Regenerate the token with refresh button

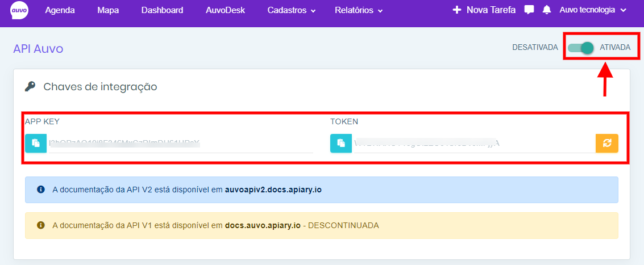[x=606, y=143]
